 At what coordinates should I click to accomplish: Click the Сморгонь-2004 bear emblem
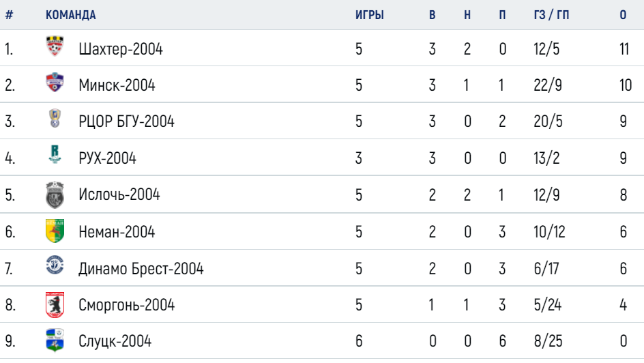coord(55,305)
